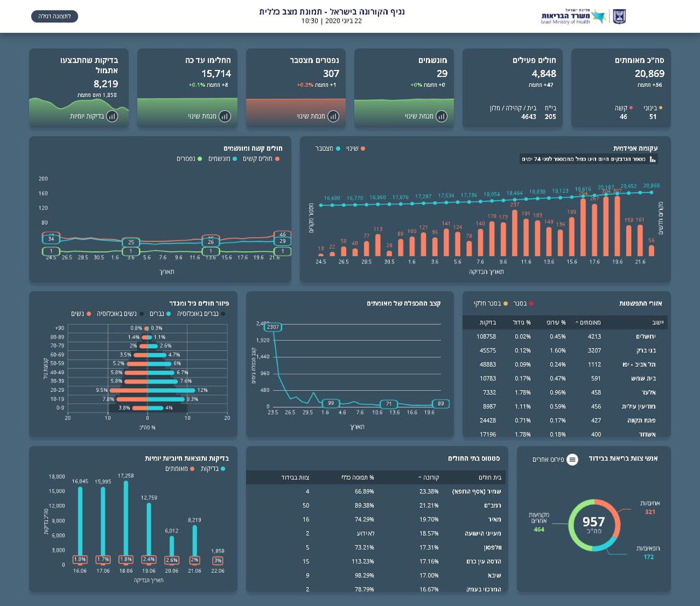The width and height of the screenshot is (700, 606).
Task: Click the לתצוגה רגילה button
Action: pos(55,16)
